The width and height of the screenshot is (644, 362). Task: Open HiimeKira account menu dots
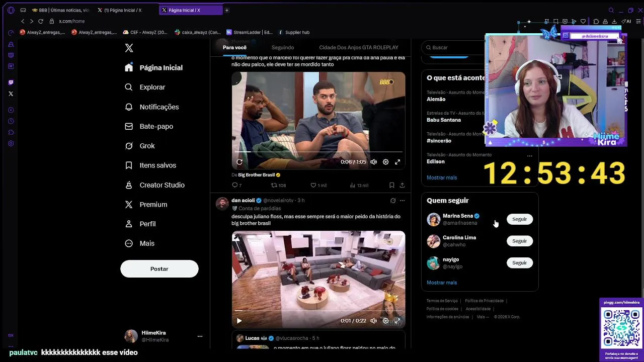click(x=200, y=336)
